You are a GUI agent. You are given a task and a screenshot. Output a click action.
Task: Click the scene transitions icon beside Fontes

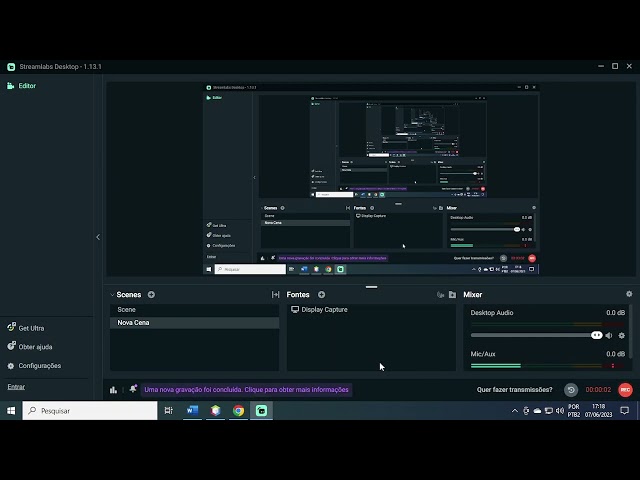275,295
